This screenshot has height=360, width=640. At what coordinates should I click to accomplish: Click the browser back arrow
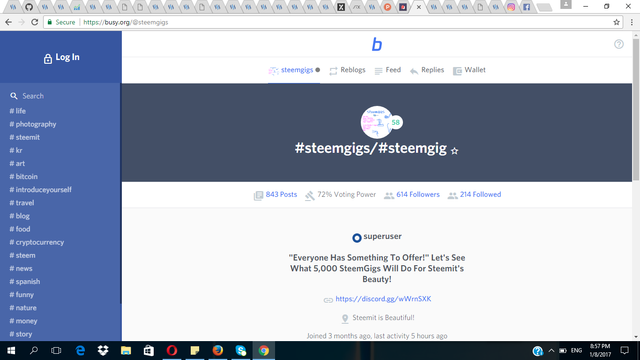9,22
